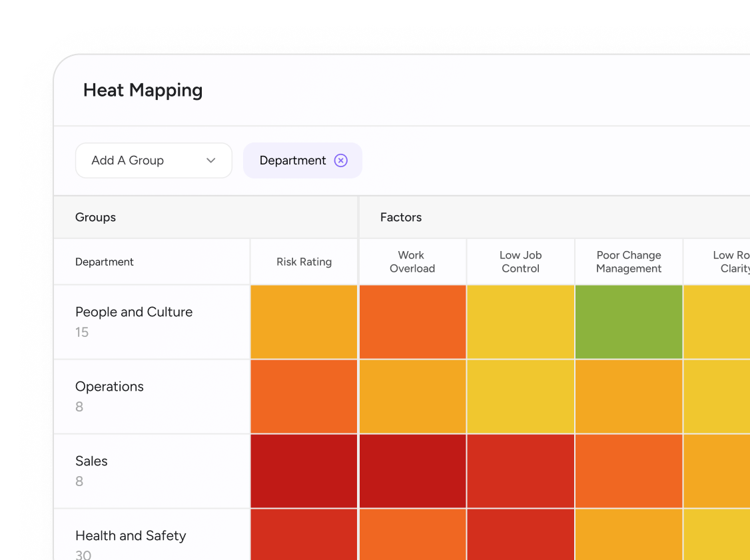Click the Groups section header
This screenshot has width=750, height=560.
(95, 217)
